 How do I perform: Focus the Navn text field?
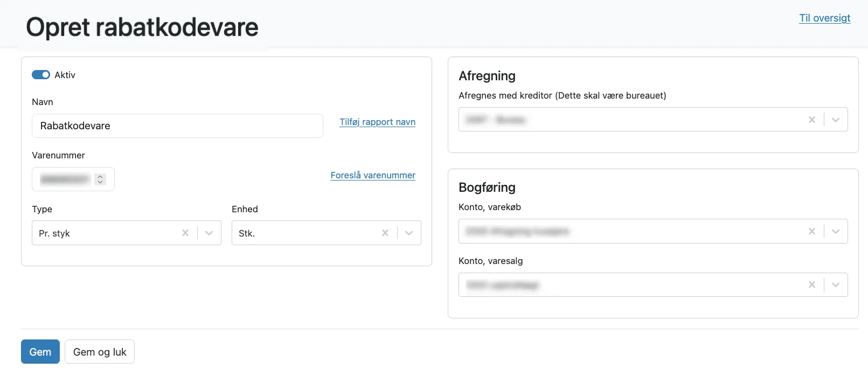point(177,126)
